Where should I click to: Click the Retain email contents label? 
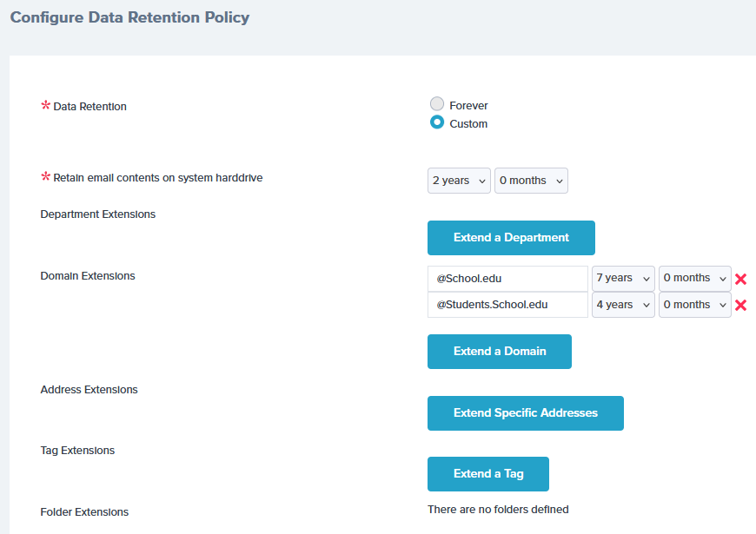pyautogui.click(x=157, y=178)
